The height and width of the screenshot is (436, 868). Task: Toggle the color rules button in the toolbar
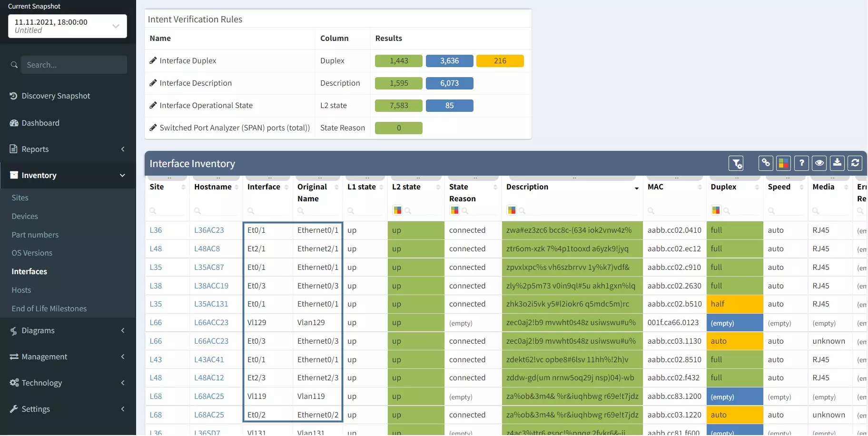[783, 163]
